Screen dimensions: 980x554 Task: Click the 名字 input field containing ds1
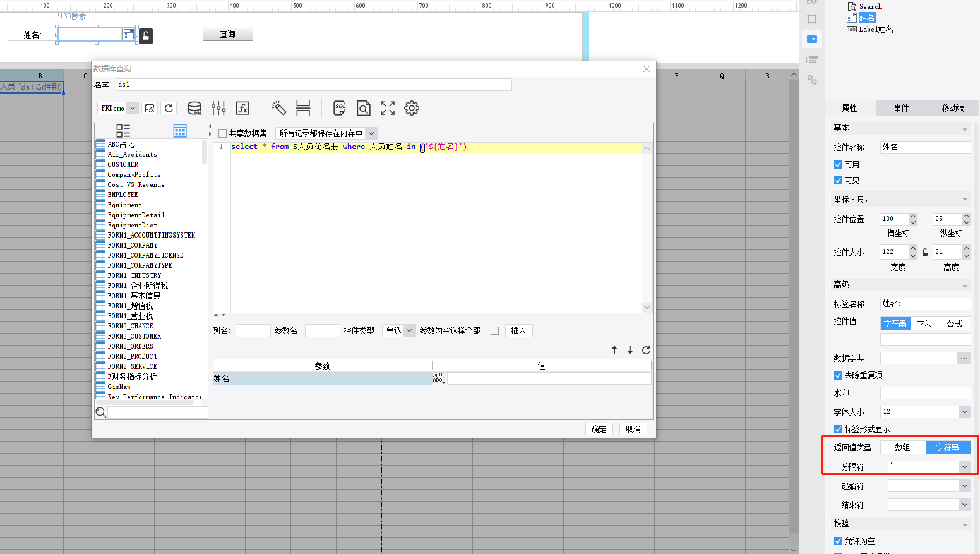pos(313,84)
